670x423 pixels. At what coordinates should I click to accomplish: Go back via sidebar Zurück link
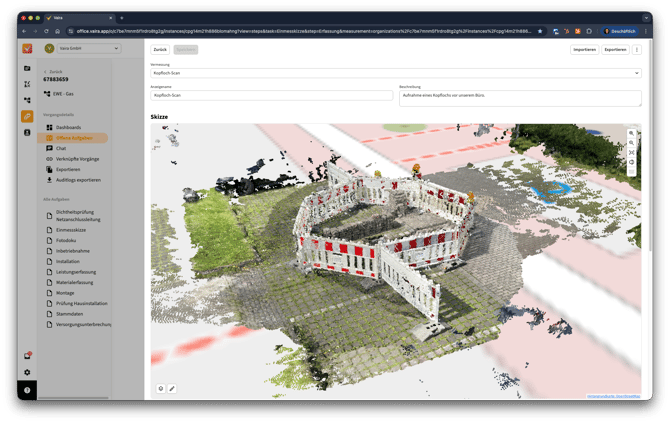[x=53, y=72]
